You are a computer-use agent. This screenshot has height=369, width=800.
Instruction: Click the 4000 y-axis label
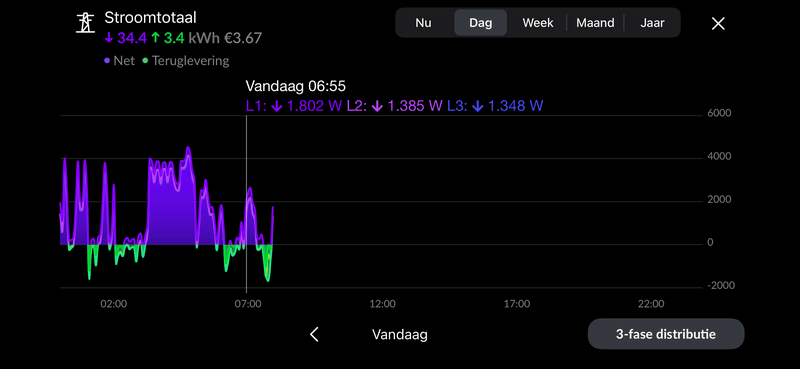(719, 157)
